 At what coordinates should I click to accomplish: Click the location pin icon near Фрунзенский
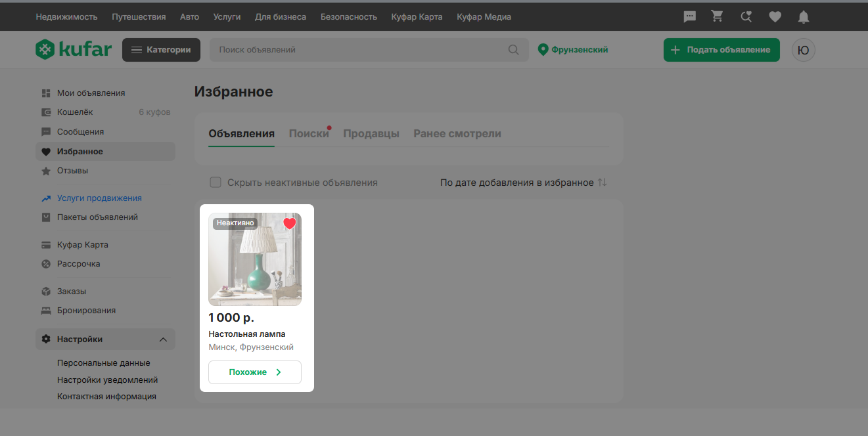pos(543,50)
